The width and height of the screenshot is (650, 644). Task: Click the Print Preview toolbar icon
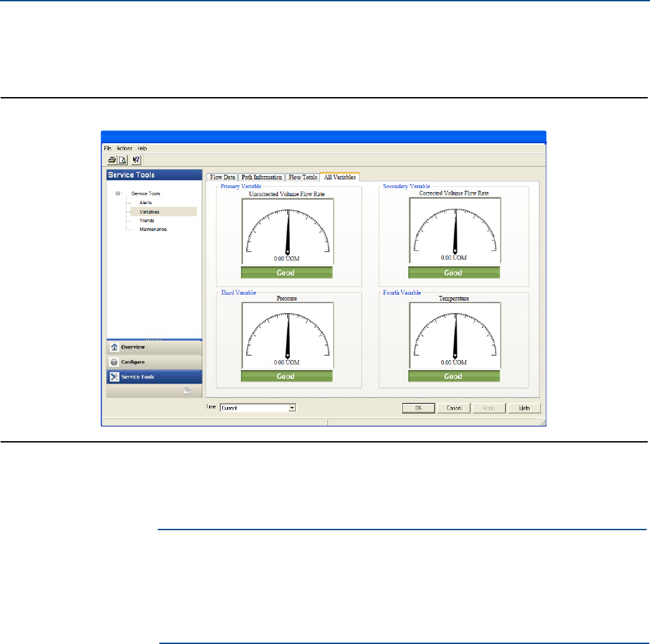tap(123, 160)
